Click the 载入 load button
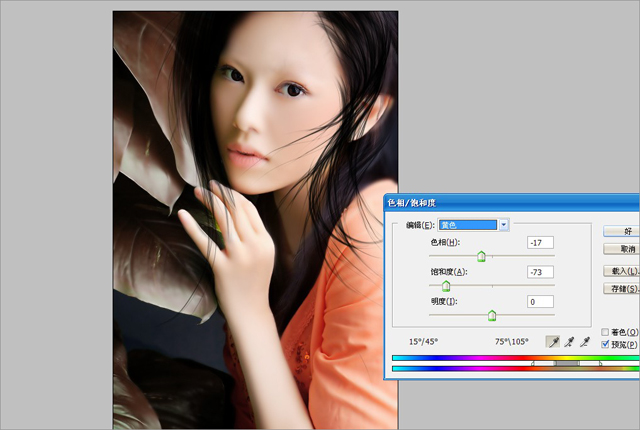The width and height of the screenshot is (640, 430). [622, 270]
